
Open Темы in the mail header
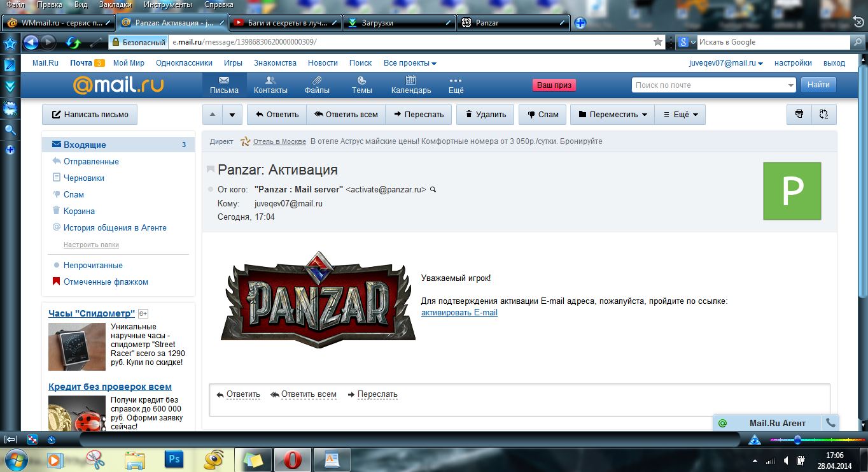coord(361,85)
